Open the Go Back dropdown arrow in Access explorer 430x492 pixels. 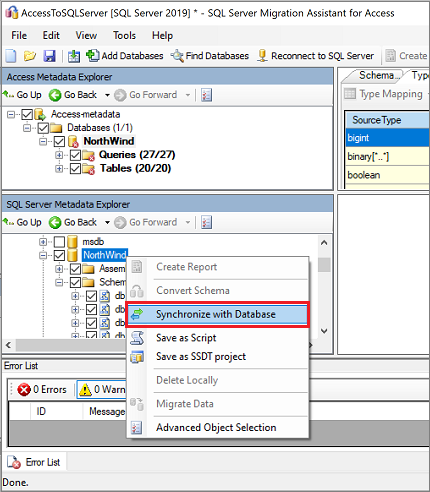(107, 95)
